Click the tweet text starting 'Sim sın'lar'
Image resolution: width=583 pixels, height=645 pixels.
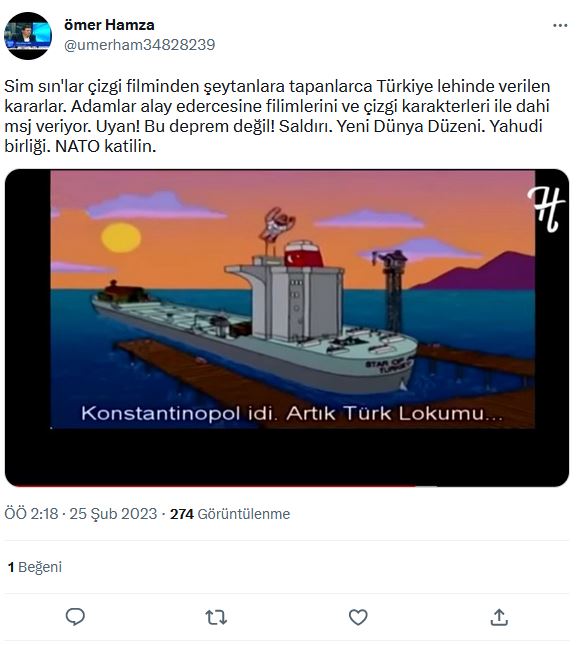277,116
